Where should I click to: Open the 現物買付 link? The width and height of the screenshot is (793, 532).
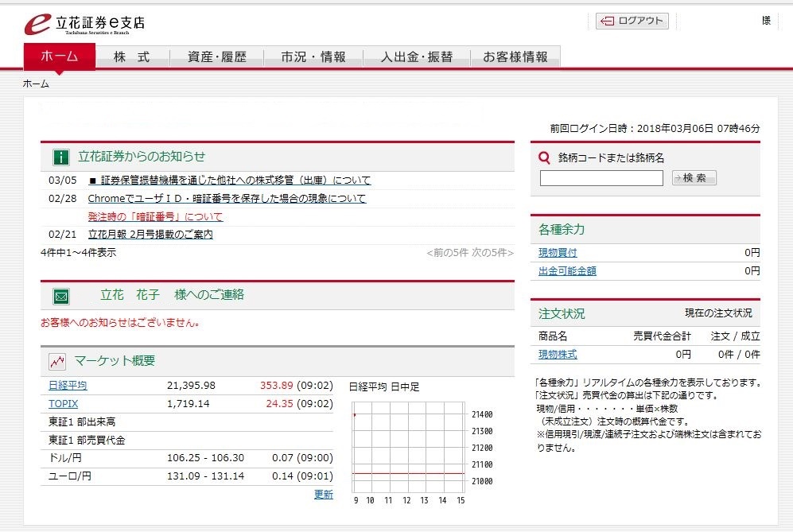pos(558,252)
